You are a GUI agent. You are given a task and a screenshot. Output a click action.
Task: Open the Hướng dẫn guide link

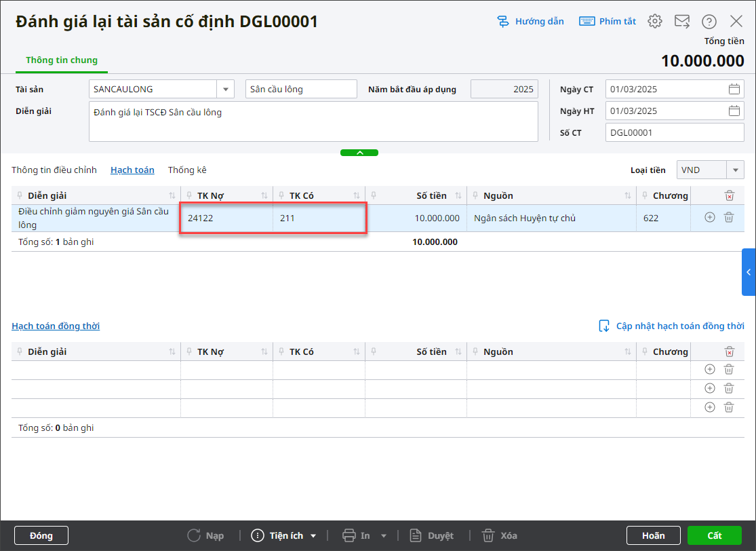pyautogui.click(x=531, y=21)
